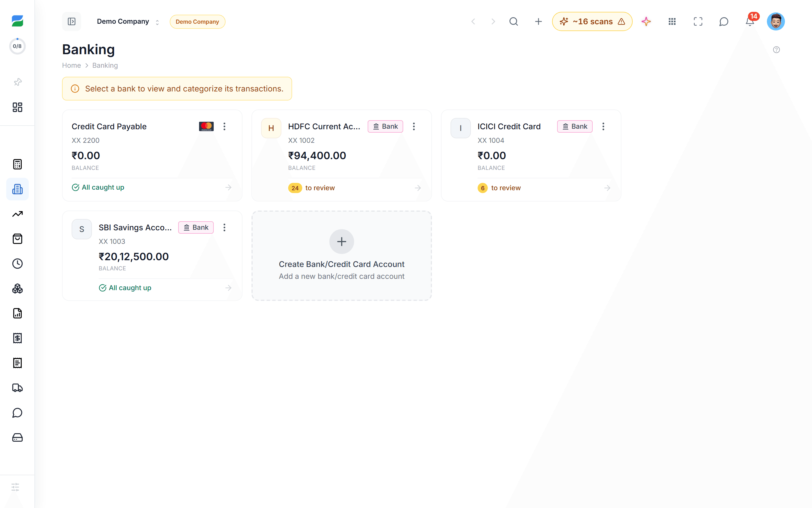This screenshot has width=812, height=508.
Task: Open the shopping bag purchases icon
Action: coord(17,239)
